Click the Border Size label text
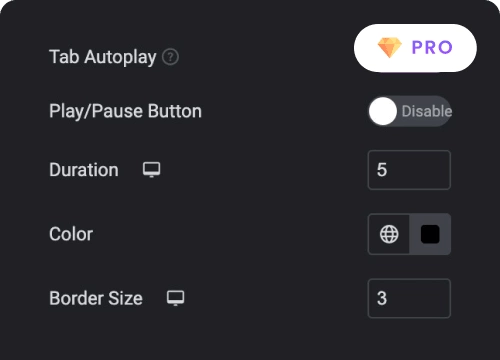 [x=96, y=298]
